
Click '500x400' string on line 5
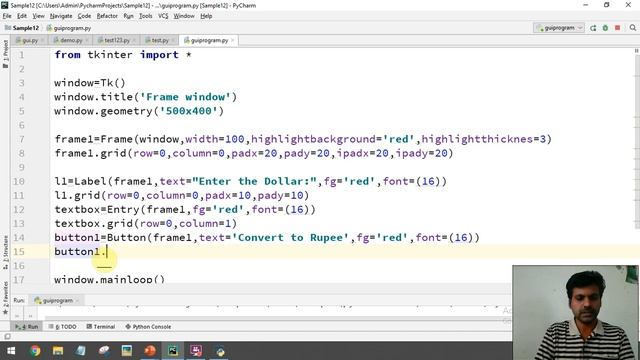tap(189, 111)
